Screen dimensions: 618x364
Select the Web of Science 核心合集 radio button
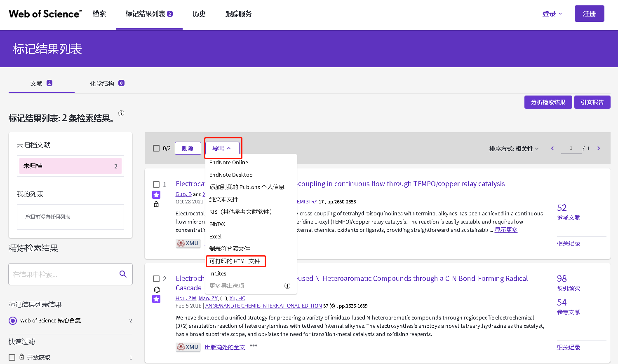tap(13, 321)
